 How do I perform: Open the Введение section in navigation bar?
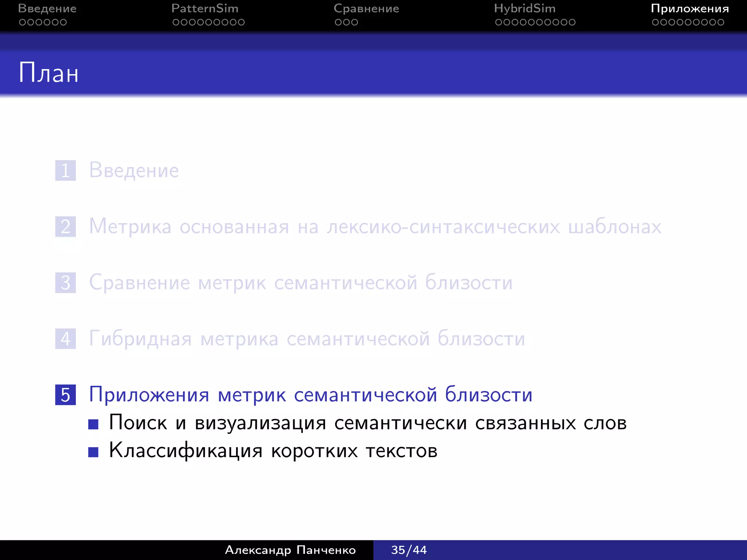47,8
